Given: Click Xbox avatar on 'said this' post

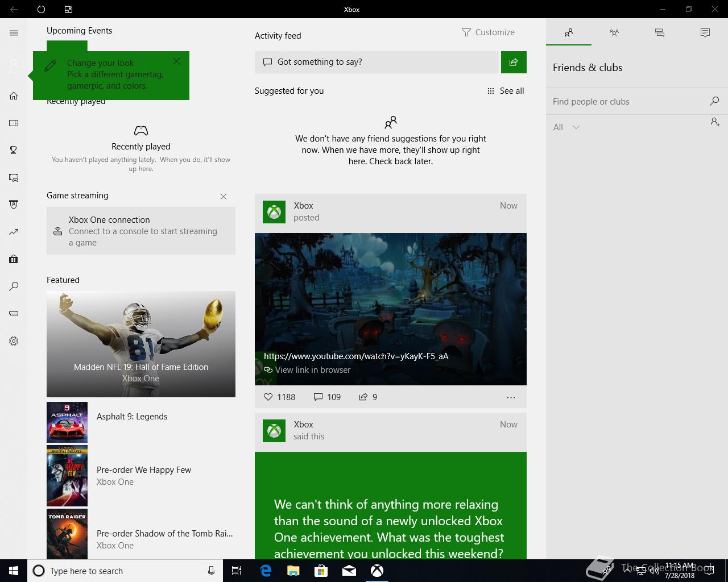Looking at the screenshot, I should click(x=274, y=431).
